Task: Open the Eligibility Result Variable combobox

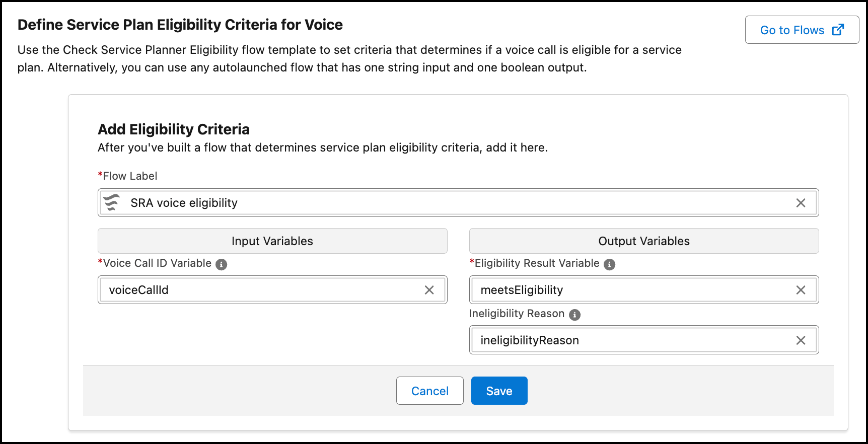Action: click(x=644, y=290)
